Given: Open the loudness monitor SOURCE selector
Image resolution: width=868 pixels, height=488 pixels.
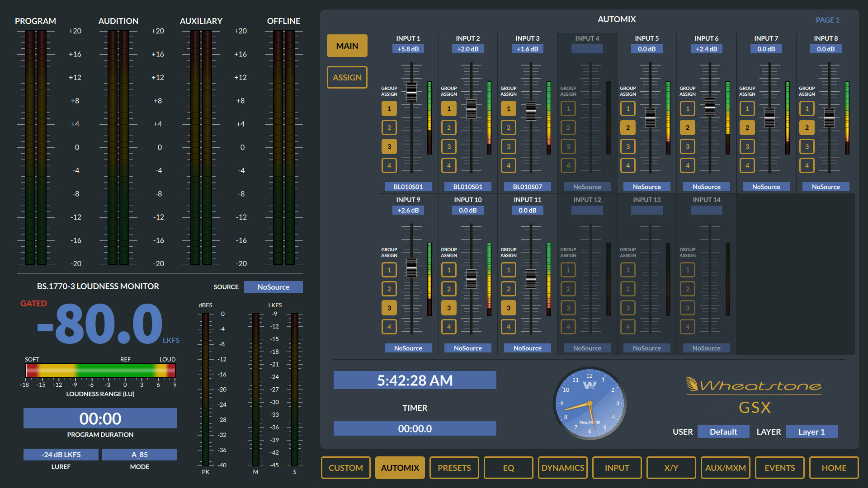Looking at the screenshot, I should (x=274, y=287).
